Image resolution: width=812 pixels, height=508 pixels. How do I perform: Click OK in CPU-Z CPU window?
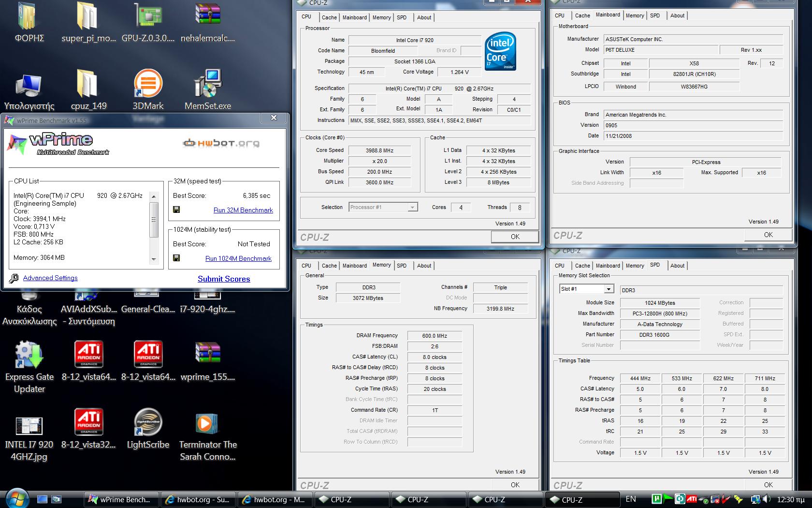click(x=515, y=237)
